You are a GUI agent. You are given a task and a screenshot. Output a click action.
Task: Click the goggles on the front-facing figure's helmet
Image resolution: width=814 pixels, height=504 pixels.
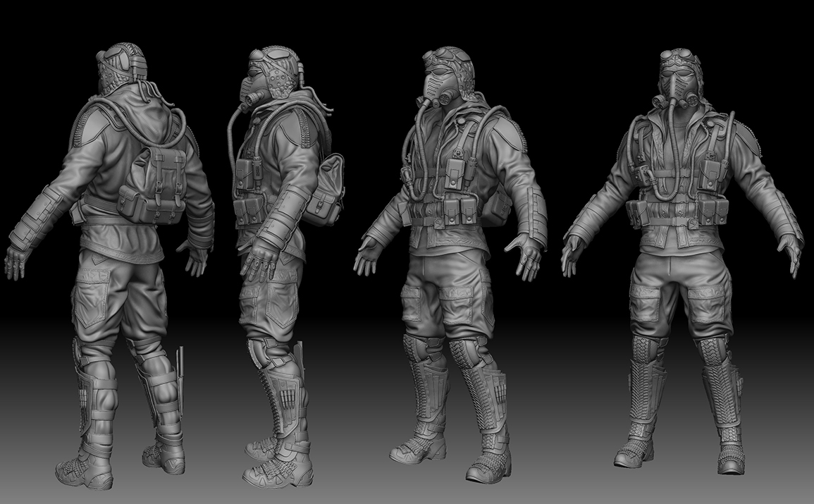[677, 57]
